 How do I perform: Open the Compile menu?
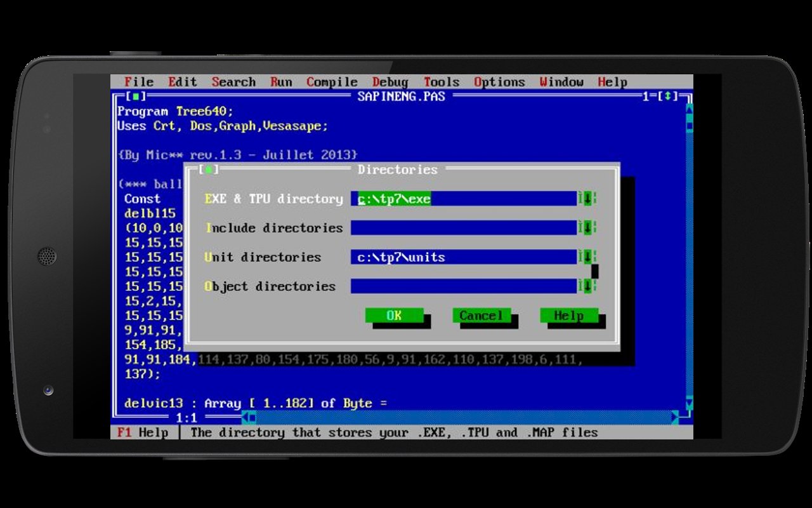(331, 81)
